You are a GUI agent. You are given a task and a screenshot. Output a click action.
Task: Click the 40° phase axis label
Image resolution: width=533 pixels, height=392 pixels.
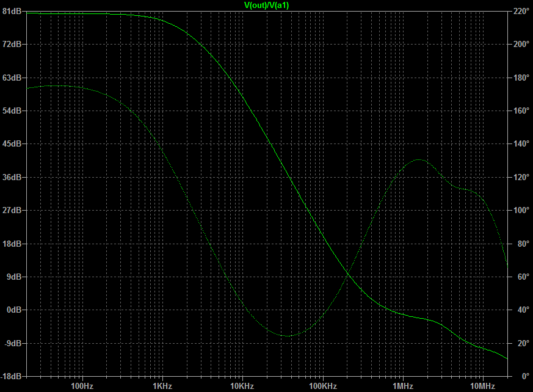point(523,310)
